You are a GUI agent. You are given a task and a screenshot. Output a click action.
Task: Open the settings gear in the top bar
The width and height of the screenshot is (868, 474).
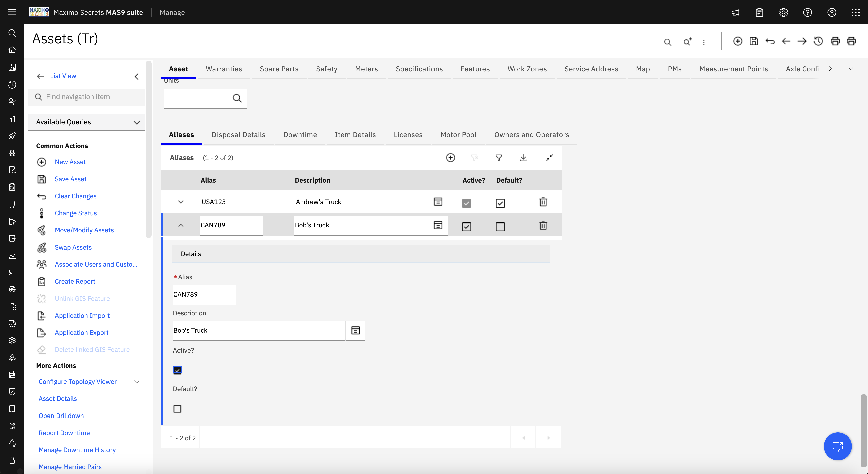tap(783, 13)
